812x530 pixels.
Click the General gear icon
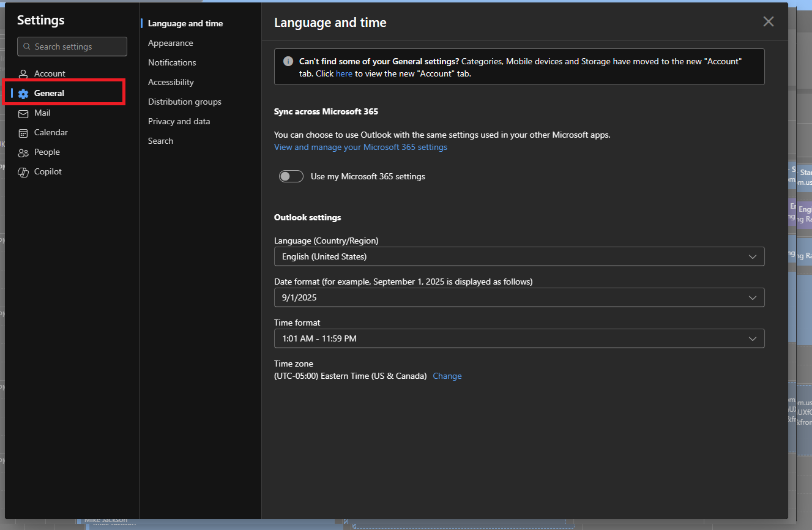click(23, 94)
